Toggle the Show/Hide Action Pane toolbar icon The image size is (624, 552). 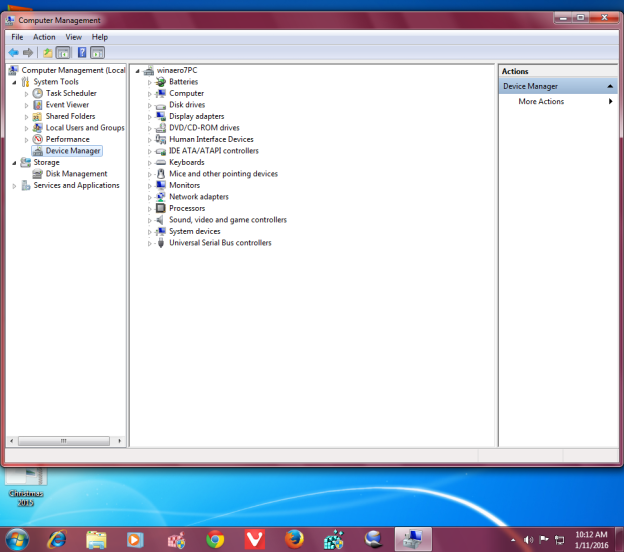(98, 53)
